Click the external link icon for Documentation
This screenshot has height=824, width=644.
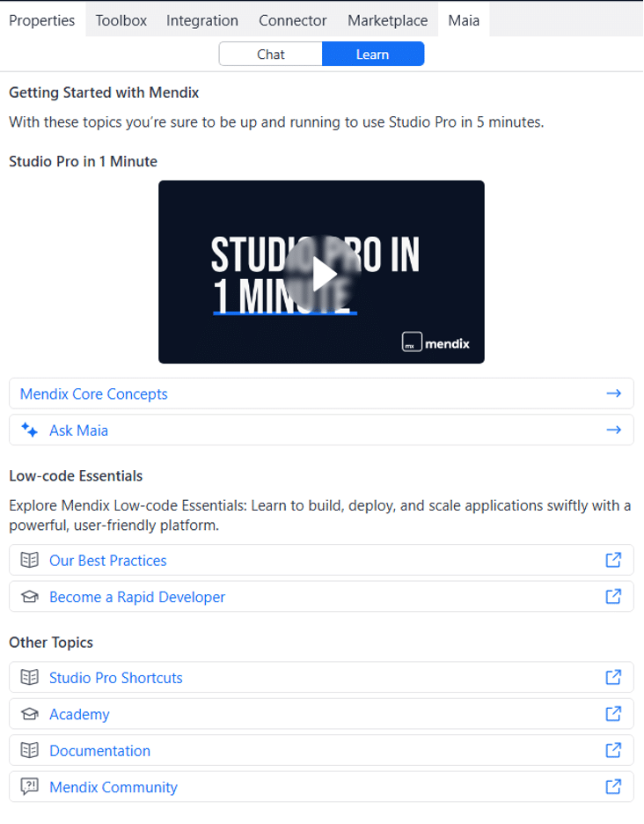point(614,750)
